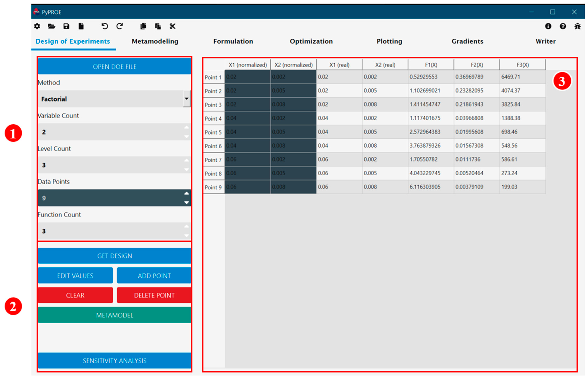Select the Point 5 row header

tap(213, 132)
